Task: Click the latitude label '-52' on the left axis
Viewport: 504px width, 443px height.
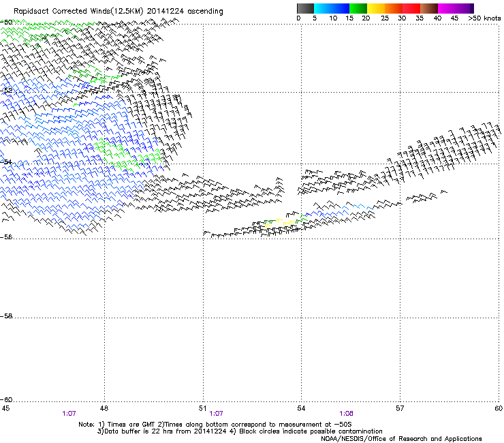Action: click(x=6, y=91)
